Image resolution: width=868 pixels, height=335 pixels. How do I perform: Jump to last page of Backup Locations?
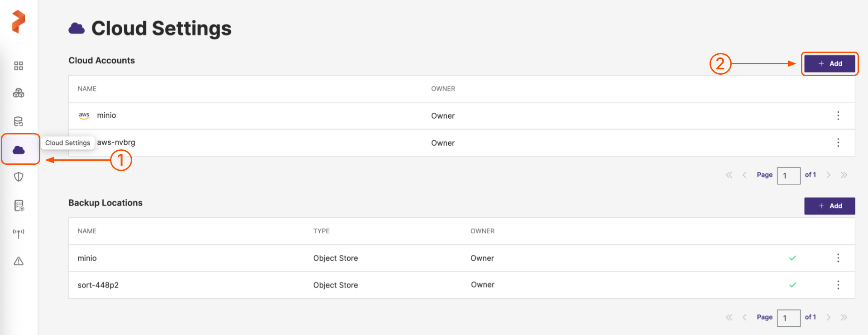pos(844,317)
